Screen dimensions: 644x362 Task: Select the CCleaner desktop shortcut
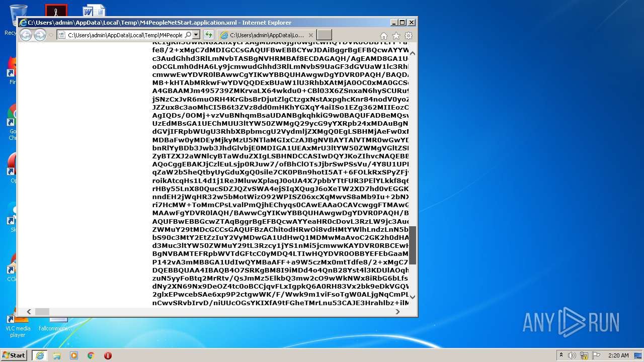12,266
